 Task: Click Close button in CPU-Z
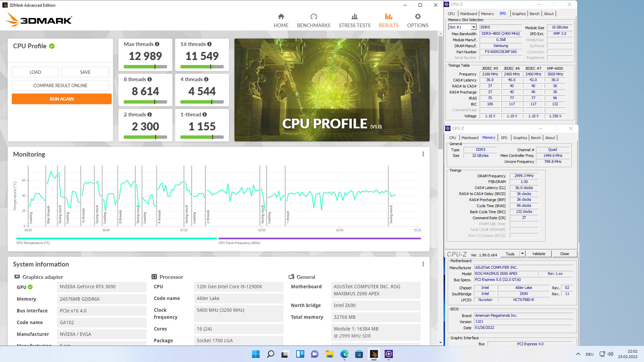[565, 254]
